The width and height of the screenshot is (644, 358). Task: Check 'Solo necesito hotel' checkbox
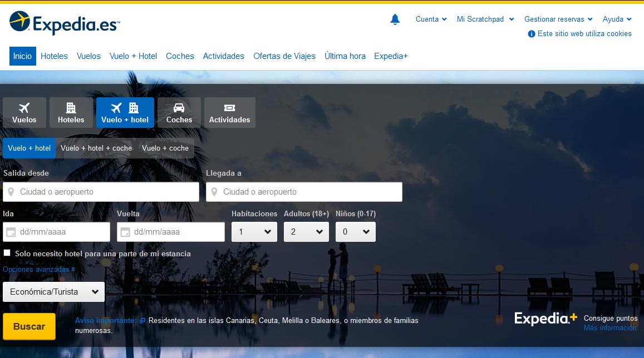7,253
